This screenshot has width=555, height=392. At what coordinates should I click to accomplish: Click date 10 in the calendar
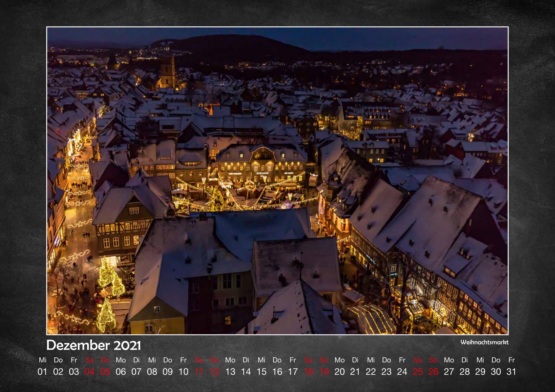pyautogui.click(x=183, y=371)
